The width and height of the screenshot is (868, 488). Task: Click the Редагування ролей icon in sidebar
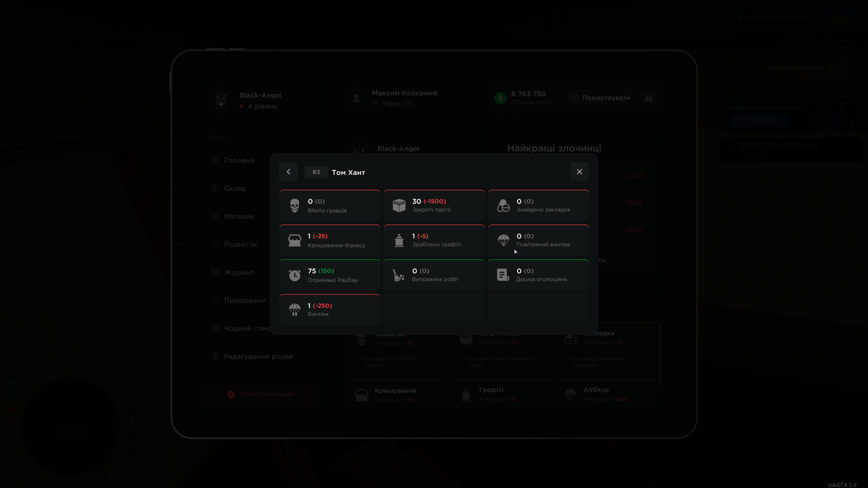(x=216, y=357)
